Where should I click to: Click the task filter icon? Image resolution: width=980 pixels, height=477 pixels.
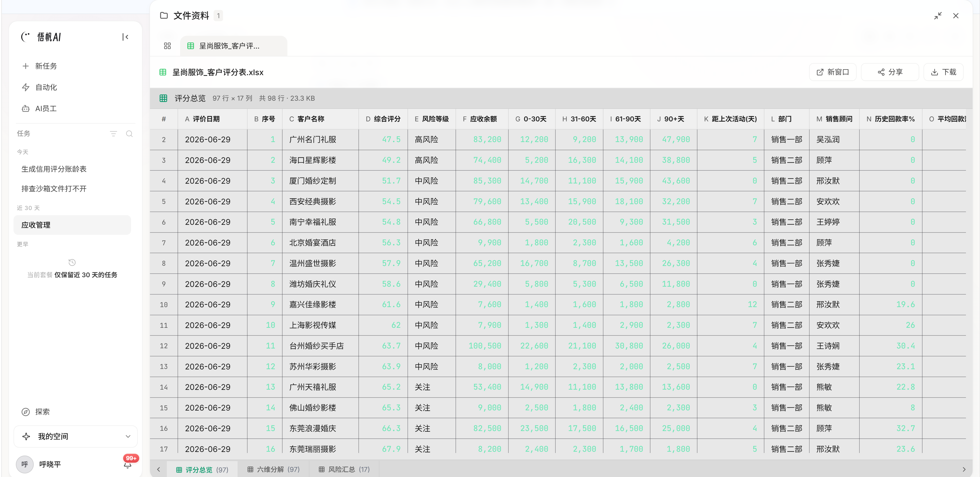tap(113, 134)
